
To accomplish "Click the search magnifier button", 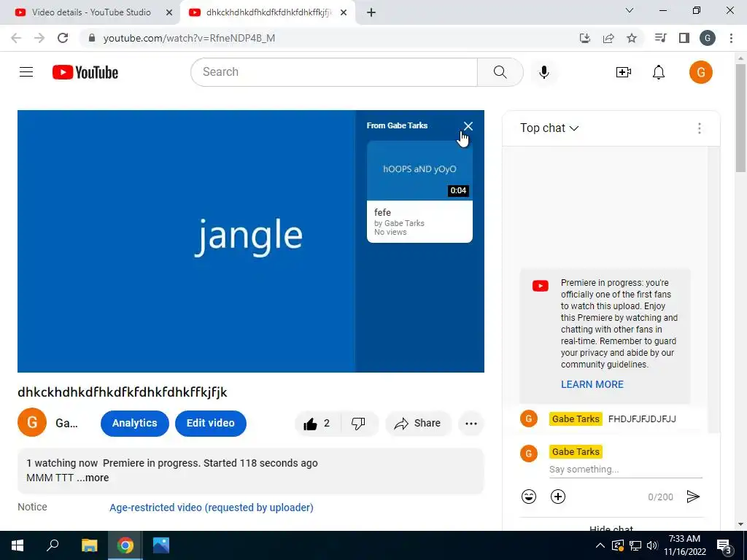I will pos(500,72).
